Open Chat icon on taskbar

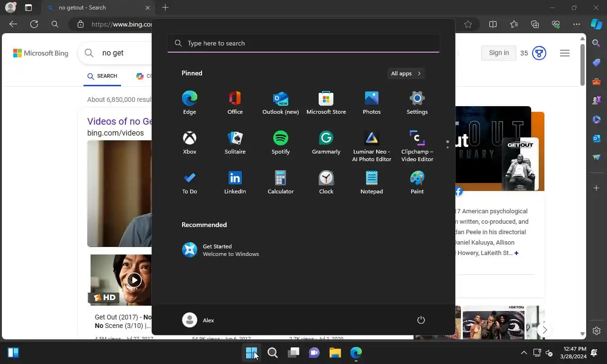(314, 353)
